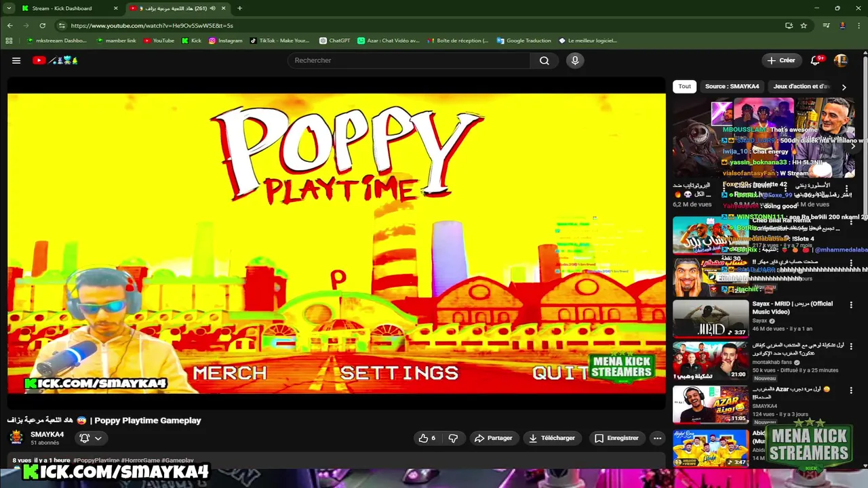Reload the page
Screen dimensions: 868x488
42,26
